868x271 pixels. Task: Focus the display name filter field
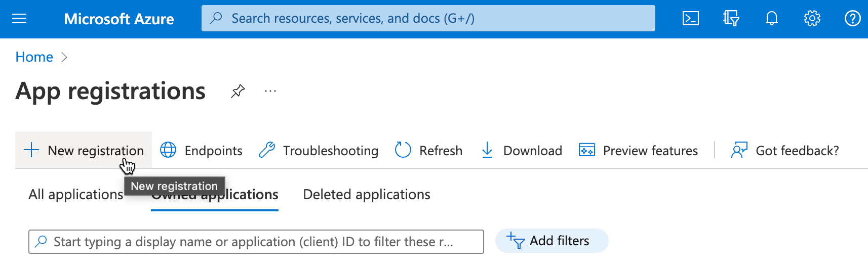[x=256, y=242]
